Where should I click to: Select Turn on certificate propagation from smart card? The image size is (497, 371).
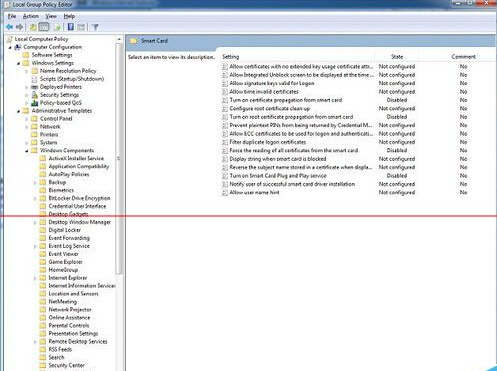click(x=286, y=100)
